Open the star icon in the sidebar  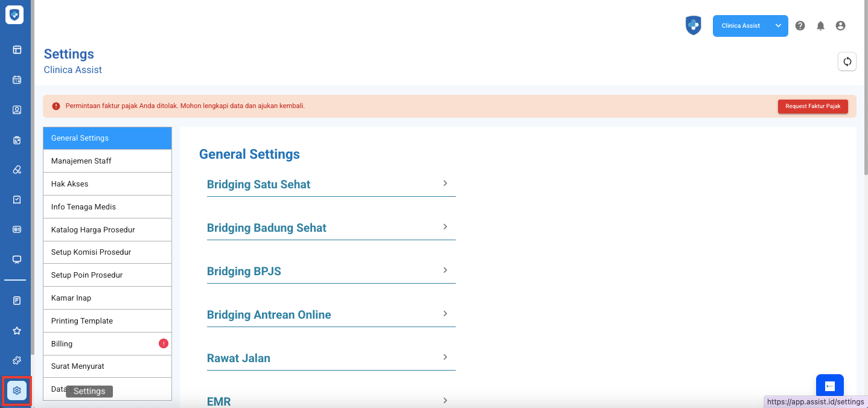17,331
